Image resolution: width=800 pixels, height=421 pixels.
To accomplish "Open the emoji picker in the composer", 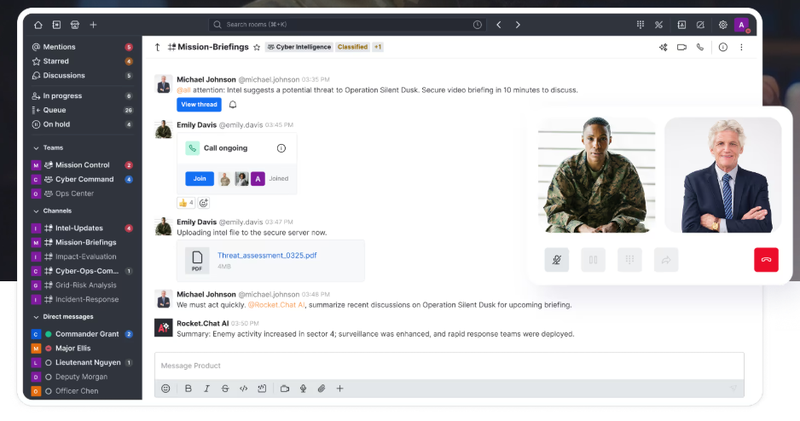I will [166, 388].
